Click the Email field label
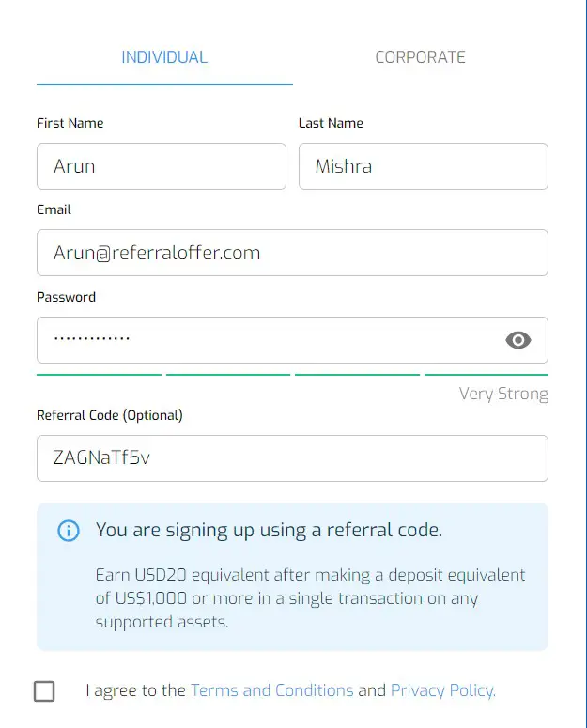587x728 pixels. (x=54, y=209)
